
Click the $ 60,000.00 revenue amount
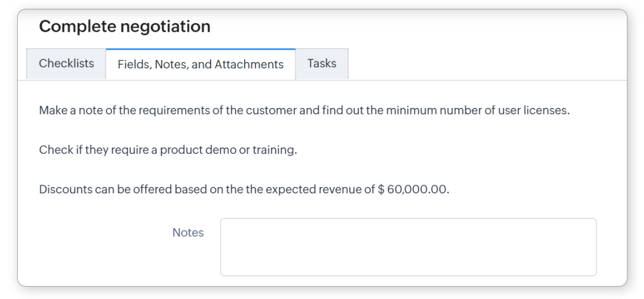tap(413, 189)
